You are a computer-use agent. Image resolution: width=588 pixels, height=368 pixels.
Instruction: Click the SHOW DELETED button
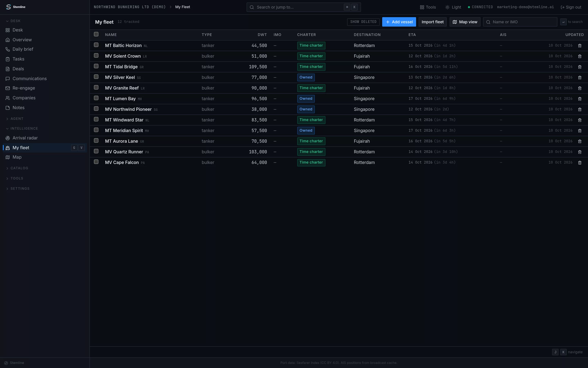363,22
